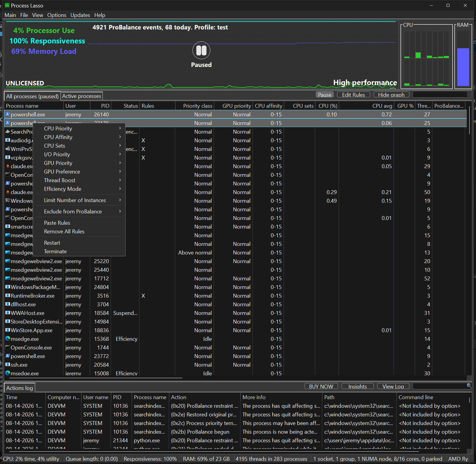
Task: Choose Paste Rules in context menu
Action: tap(79, 223)
